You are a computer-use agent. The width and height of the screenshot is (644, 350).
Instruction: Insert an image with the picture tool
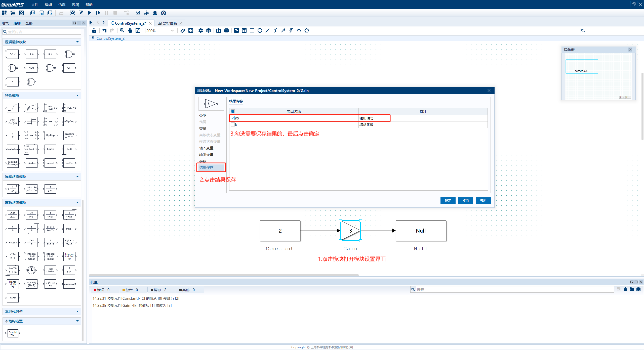coord(236,30)
